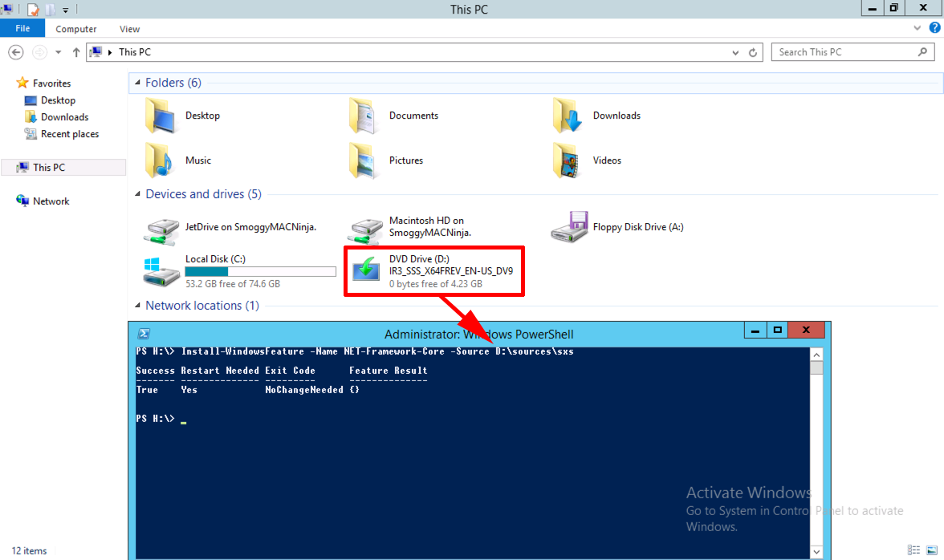Select Network in the navigation pane
Viewport: 944px width, 560px height.
(51, 201)
